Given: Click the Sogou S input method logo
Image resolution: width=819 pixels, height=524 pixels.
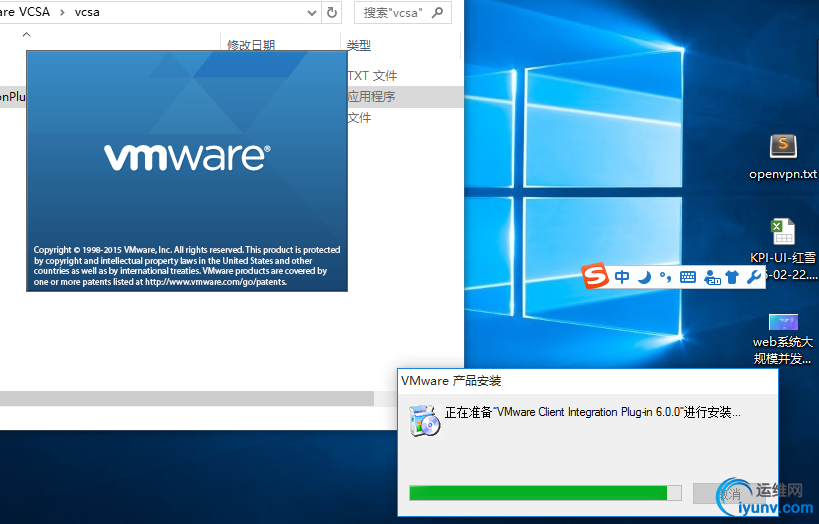Looking at the screenshot, I should tap(595, 276).
